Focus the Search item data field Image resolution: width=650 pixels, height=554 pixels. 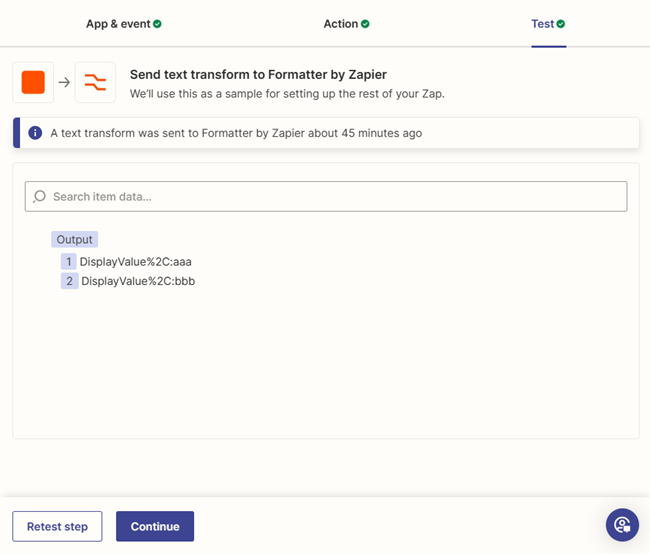tap(326, 196)
